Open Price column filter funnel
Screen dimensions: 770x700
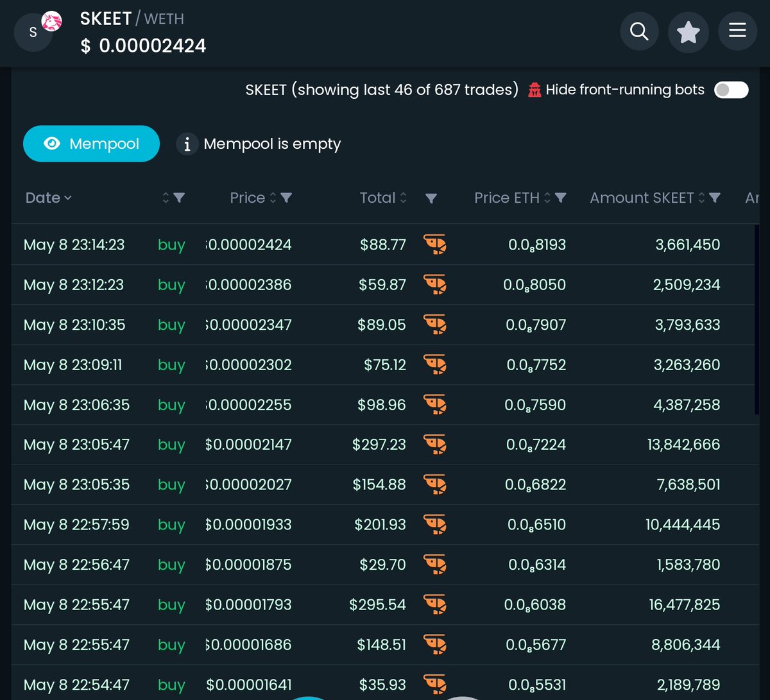pos(287,198)
